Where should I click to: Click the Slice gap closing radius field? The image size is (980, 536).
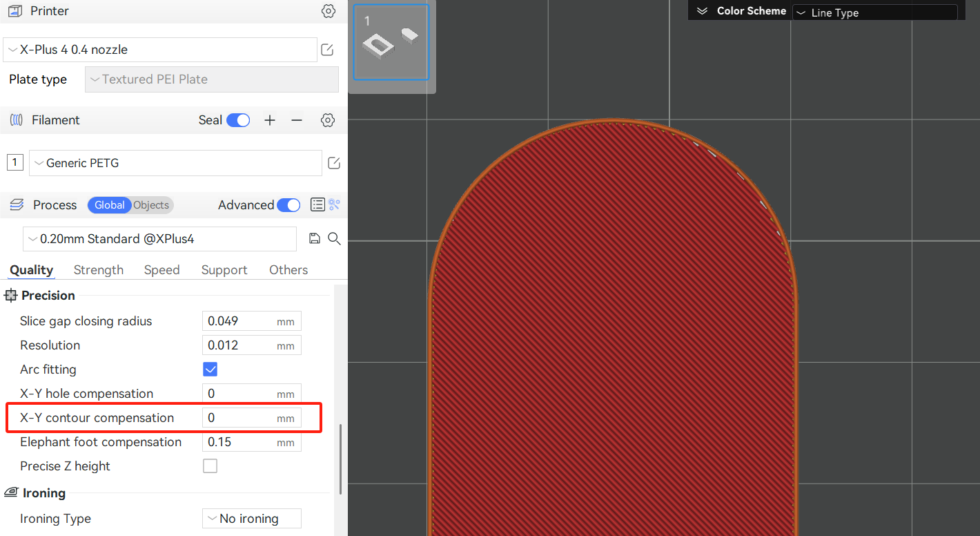coord(251,321)
